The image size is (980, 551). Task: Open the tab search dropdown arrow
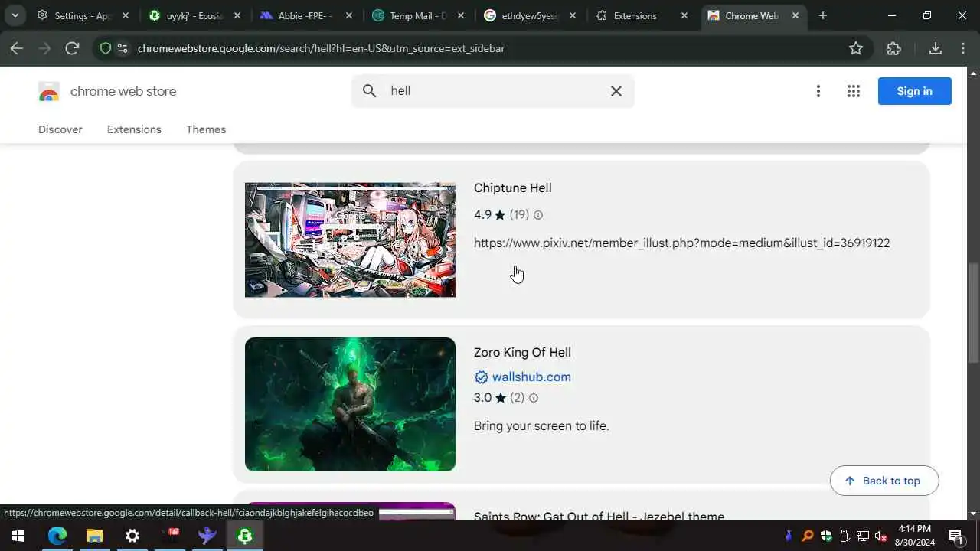click(15, 15)
